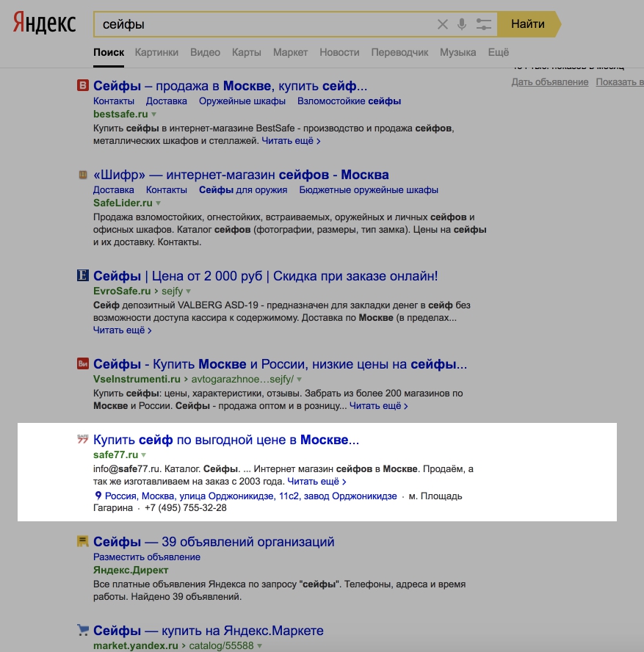The width and height of the screenshot is (644, 652).
Task: Click the VseInstrumenti.ru green URL
Action: [x=137, y=379]
